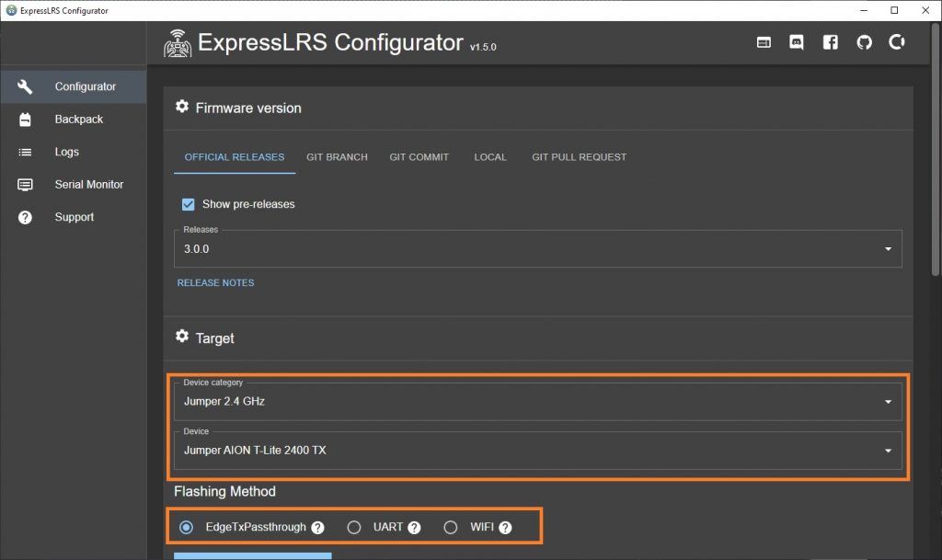Open the Backpack sidebar page

click(x=74, y=120)
